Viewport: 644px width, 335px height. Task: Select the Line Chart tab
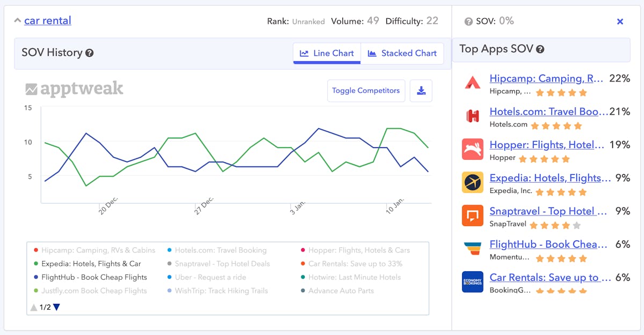327,53
